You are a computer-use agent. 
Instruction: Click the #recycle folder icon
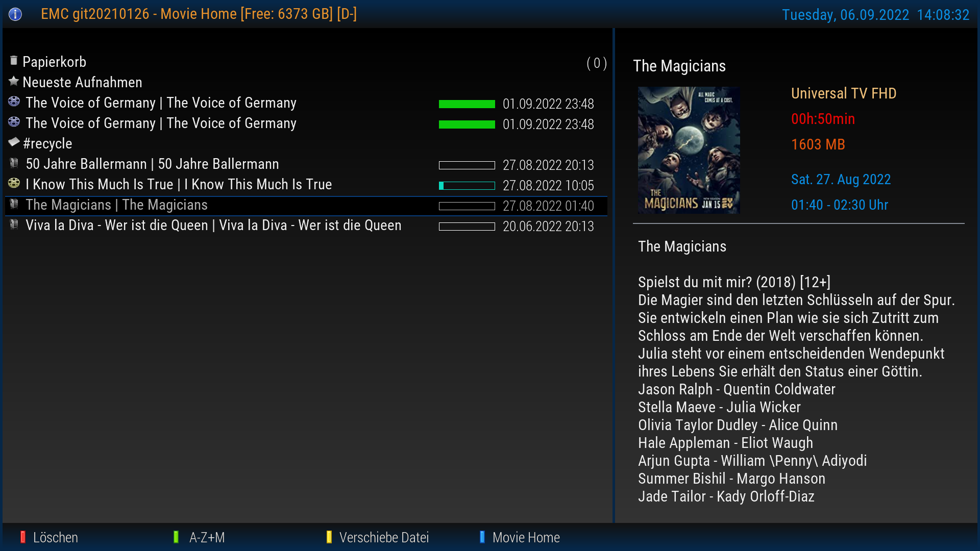pyautogui.click(x=14, y=142)
